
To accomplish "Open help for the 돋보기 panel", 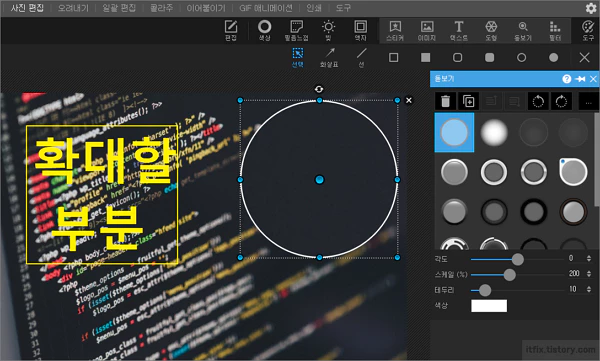I will click(567, 79).
